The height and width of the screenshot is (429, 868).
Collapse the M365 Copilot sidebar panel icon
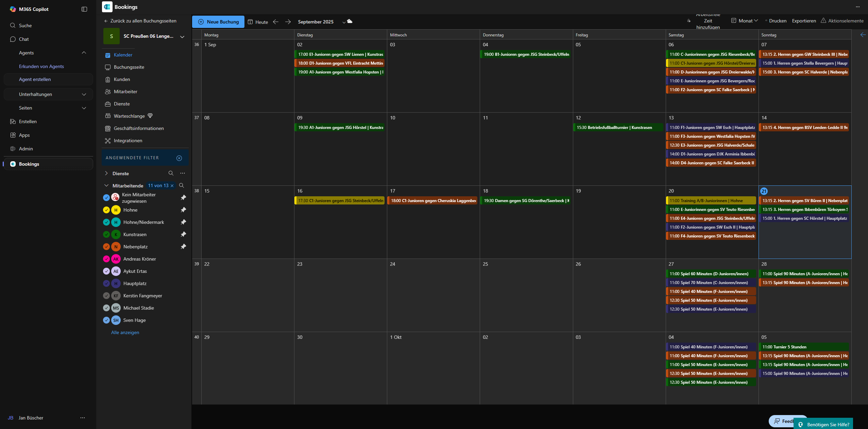(x=84, y=9)
